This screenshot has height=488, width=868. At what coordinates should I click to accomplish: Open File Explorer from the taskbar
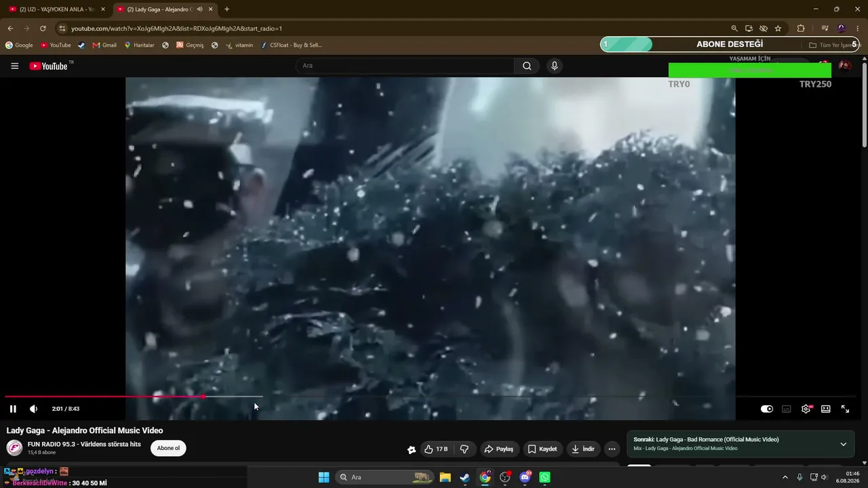coord(445,477)
